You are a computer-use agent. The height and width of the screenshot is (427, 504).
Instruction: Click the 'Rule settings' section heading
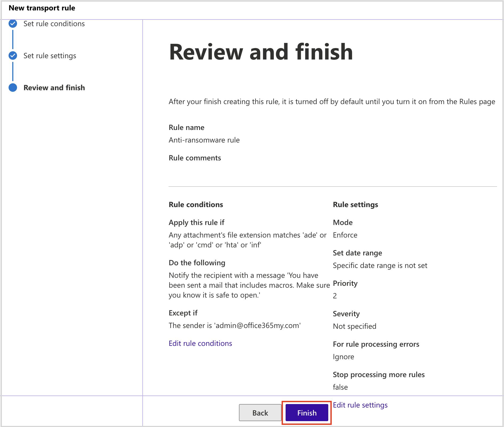coord(355,205)
